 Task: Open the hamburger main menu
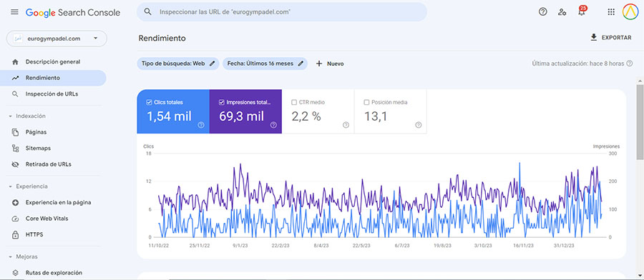pos(14,12)
